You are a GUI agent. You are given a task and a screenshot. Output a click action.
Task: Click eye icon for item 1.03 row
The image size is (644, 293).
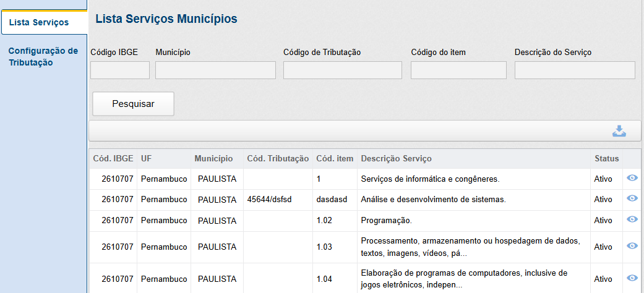click(632, 246)
